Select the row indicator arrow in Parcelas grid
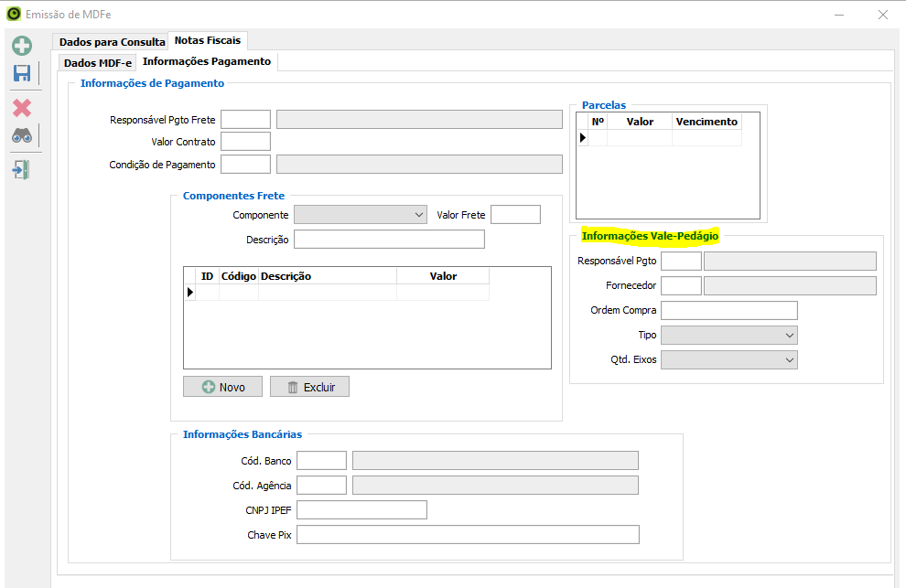This screenshot has height=588, width=906. [582, 137]
